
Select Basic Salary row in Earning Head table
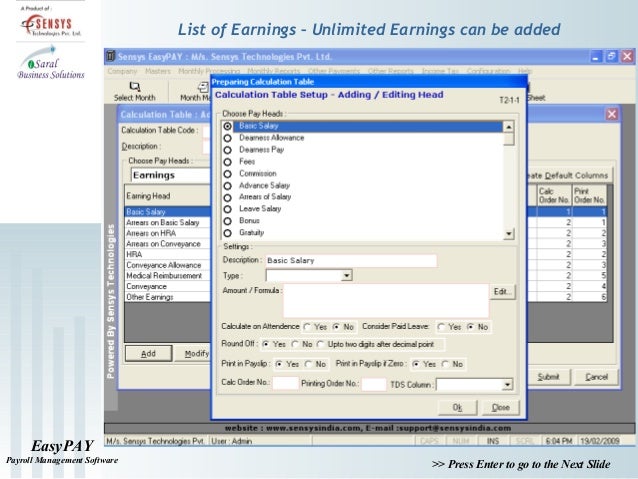[167, 212]
